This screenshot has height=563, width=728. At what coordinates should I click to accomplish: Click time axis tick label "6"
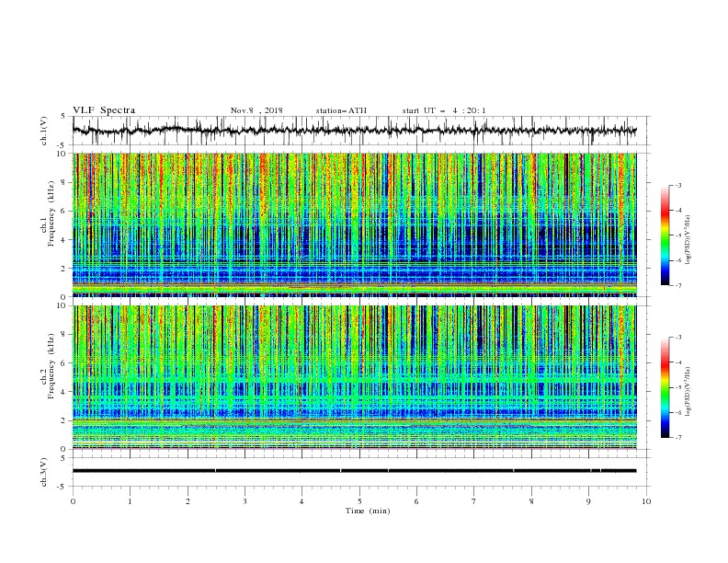pos(416,501)
